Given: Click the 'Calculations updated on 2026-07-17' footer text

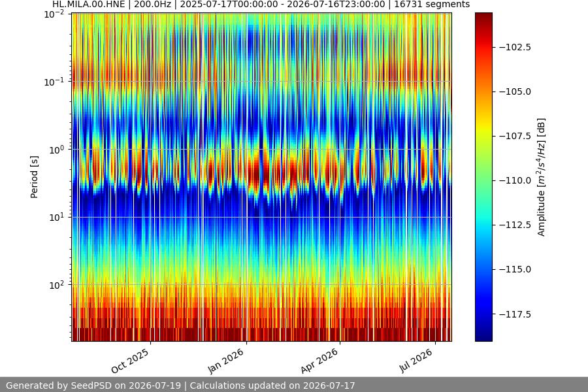Looking at the screenshot, I should click(272, 385).
